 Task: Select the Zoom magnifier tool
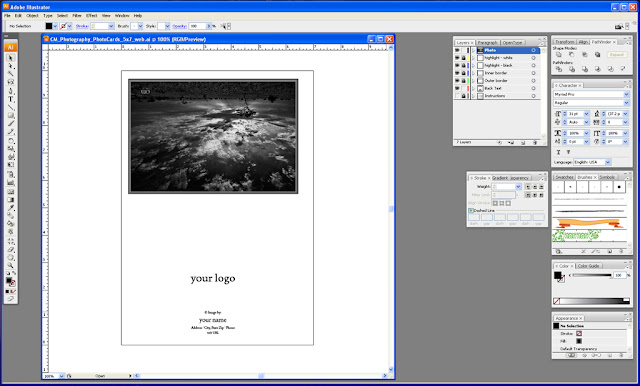pos(11,266)
